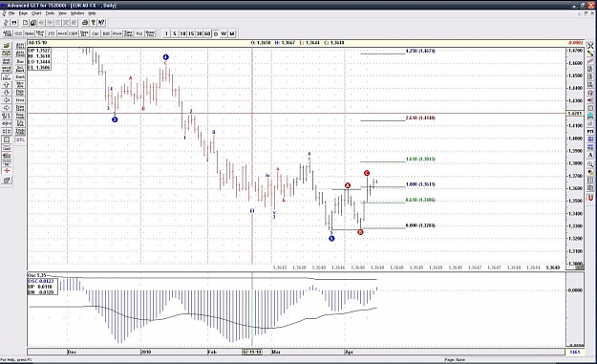
Task: Switch to Weekly (W) timeframe
Action: pos(224,33)
